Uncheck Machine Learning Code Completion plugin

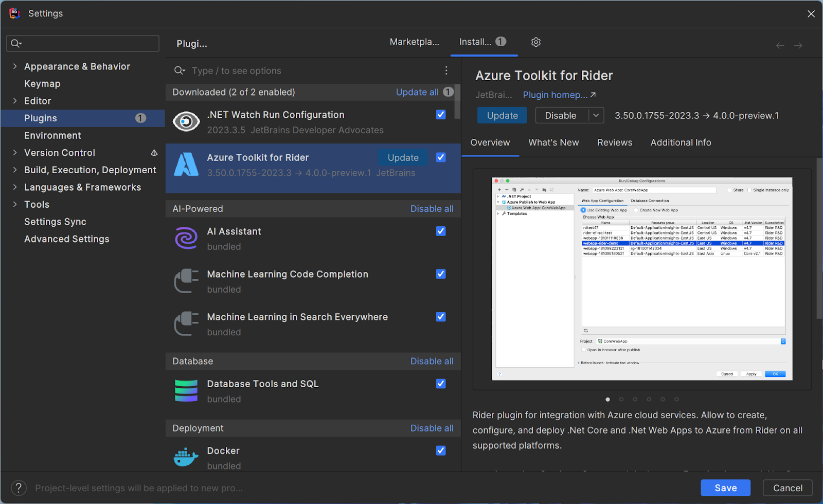click(x=441, y=274)
